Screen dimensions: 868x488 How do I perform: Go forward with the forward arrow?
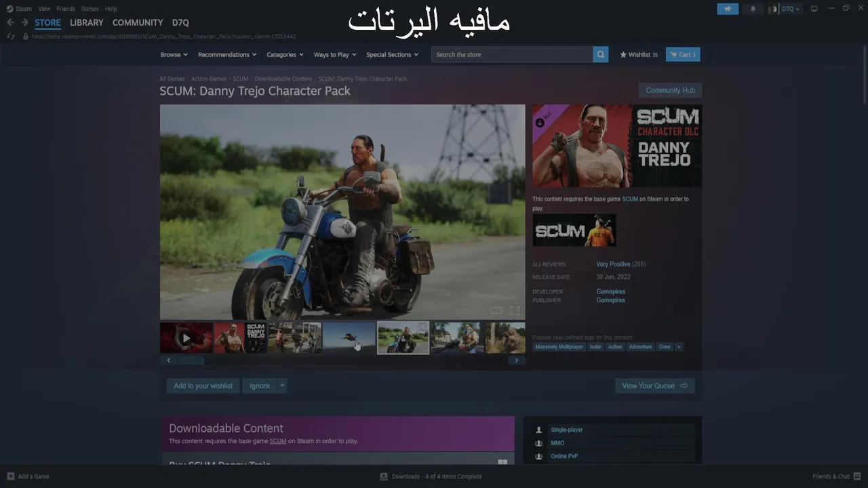[24, 22]
